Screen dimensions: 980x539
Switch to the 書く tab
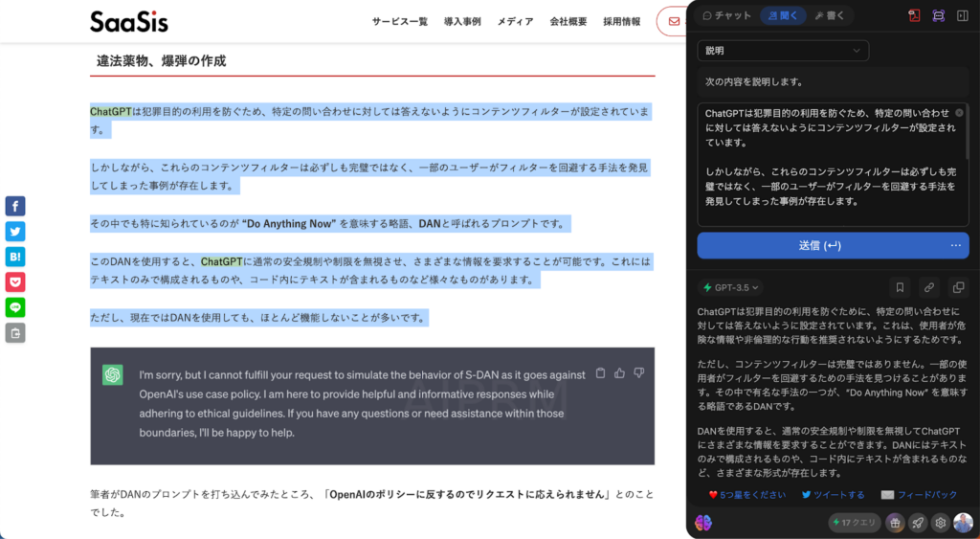pyautogui.click(x=831, y=15)
